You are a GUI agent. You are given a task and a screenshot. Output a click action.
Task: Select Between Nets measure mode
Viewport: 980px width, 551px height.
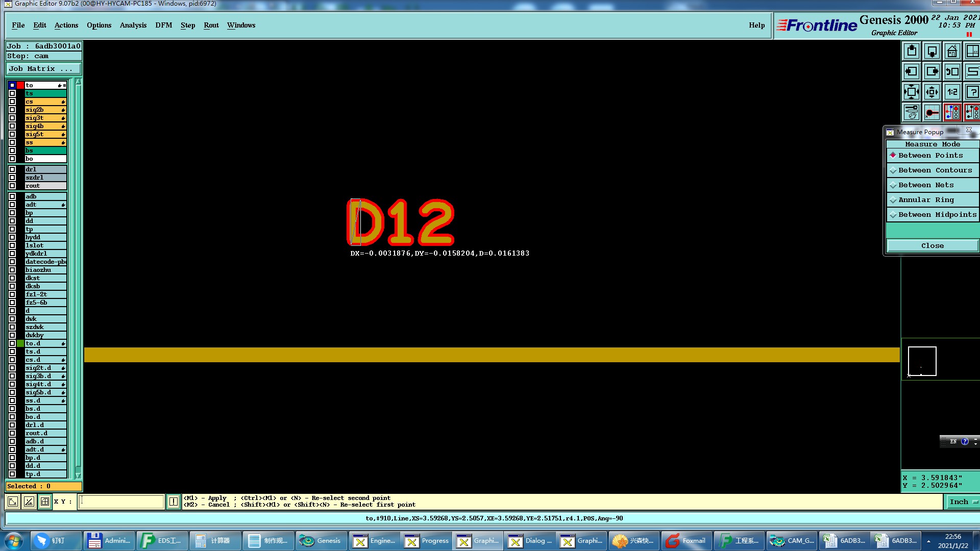coord(932,185)
